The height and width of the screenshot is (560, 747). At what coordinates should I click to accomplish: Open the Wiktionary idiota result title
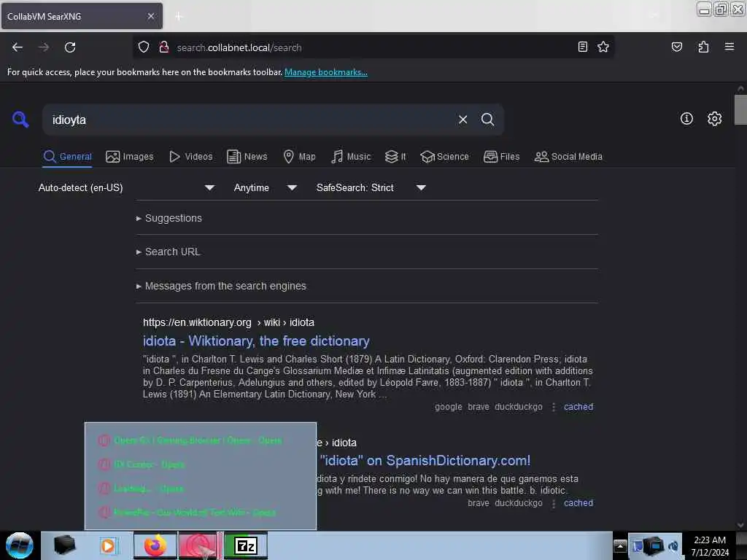point(256,341)
